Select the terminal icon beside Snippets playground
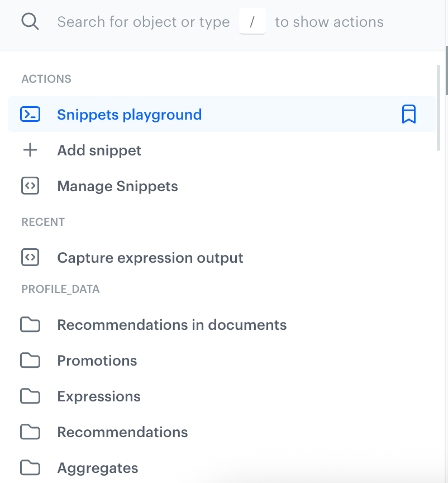This screenshot has width=448, height=483. [30, 114]
